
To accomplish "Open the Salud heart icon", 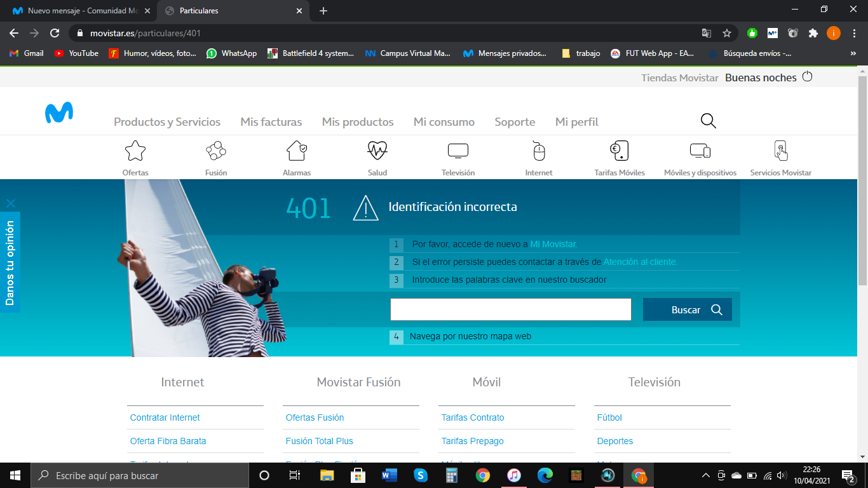I will [377, 151].
